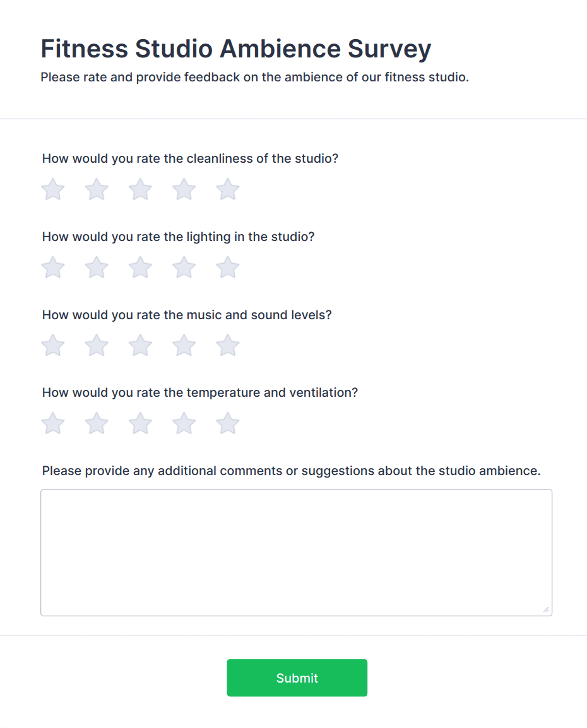Give cleanliness a five-star rating
Viewport: 587px width, 728px height.
click(x=227, y=189)
